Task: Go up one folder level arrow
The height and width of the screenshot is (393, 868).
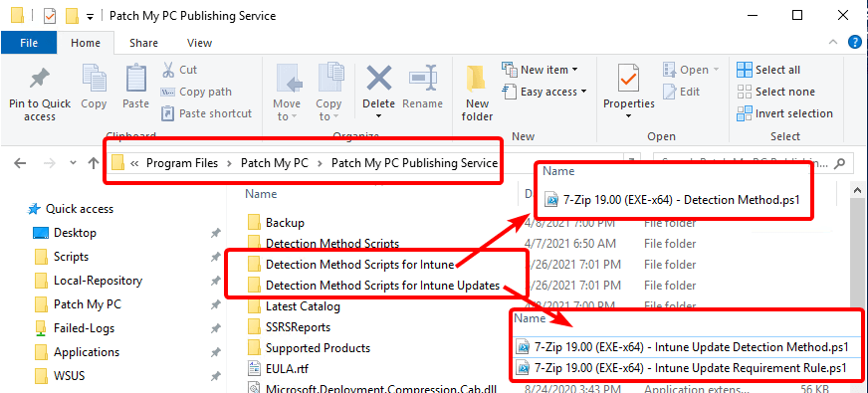Action: (94, 163)
